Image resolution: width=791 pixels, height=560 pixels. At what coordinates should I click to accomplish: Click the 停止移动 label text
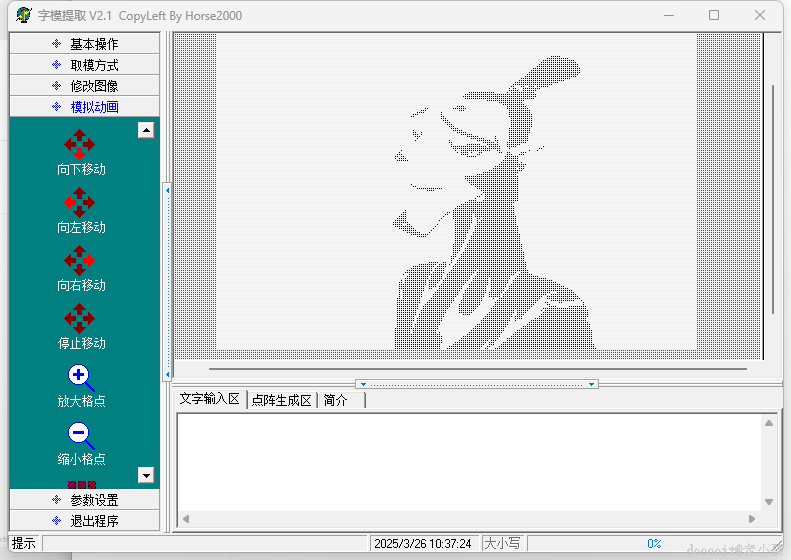tap(81, 343)
